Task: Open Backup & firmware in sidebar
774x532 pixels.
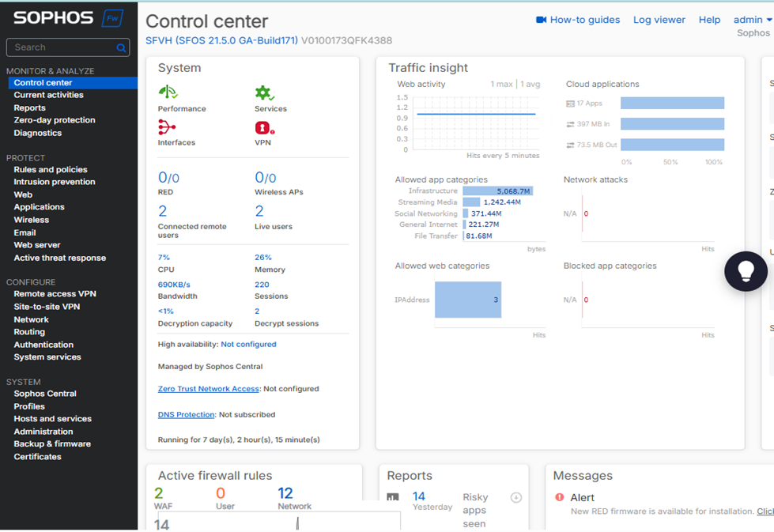Action: coord(52,444)
